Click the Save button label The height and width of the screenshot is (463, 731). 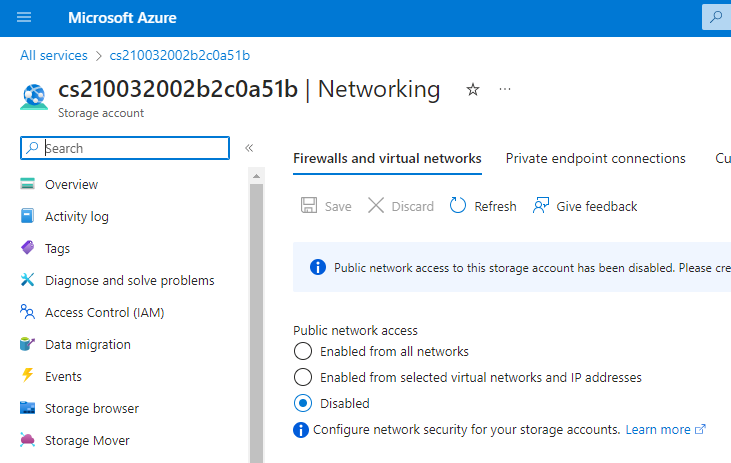338,206
